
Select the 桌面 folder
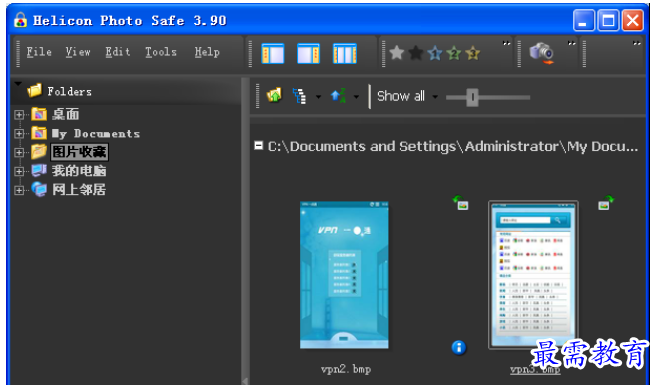pyautogui.click(x=66, y=114)
